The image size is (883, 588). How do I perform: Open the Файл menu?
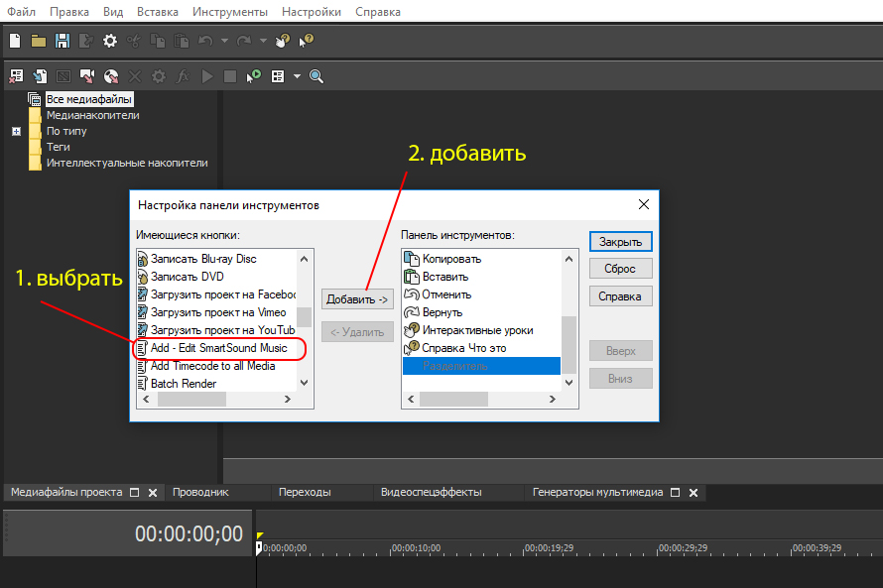coord(21,12)
